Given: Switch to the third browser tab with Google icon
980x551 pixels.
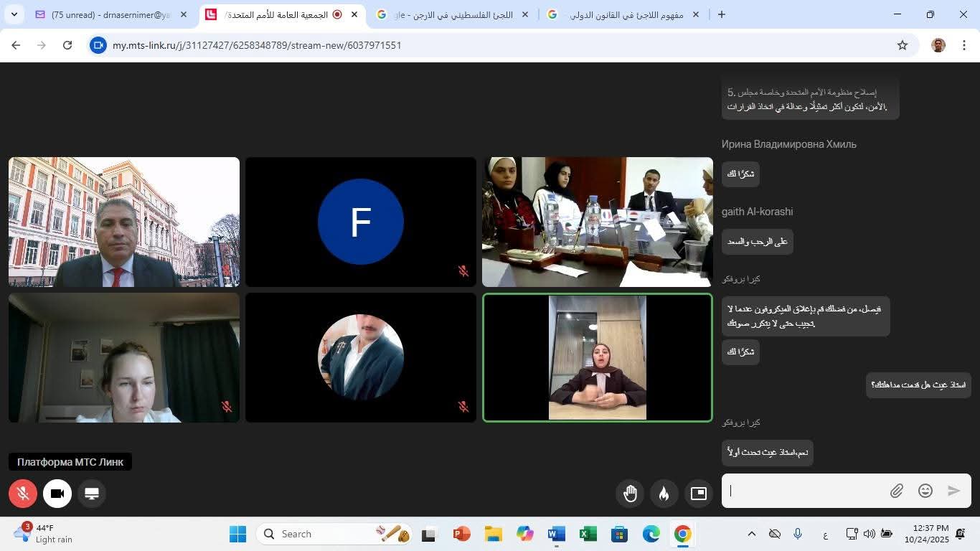Looking at the screenshot, I should pyautogui.click(x=453, y=14).
